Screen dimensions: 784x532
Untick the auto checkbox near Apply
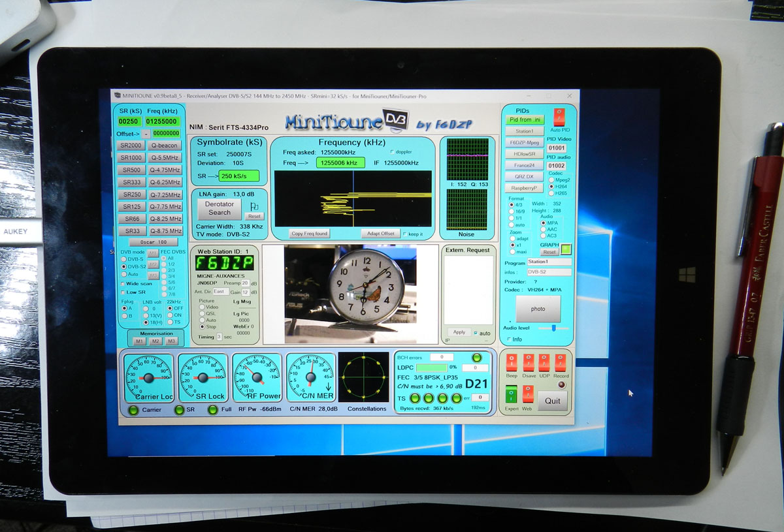[476, 332]
